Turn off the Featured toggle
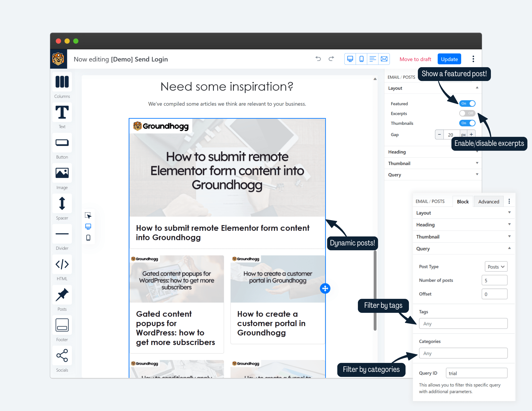Screen dimensions: 532x411 [467, 103]
